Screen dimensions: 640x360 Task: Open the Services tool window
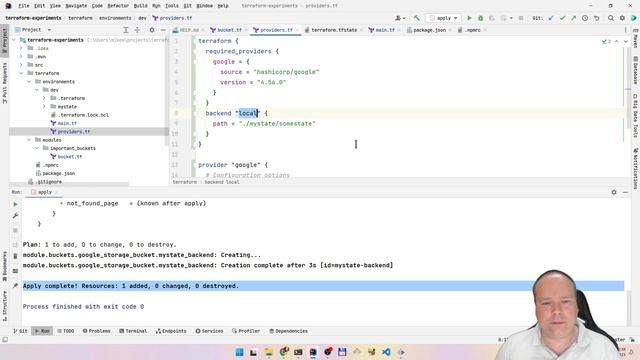[x=209, y=331]
